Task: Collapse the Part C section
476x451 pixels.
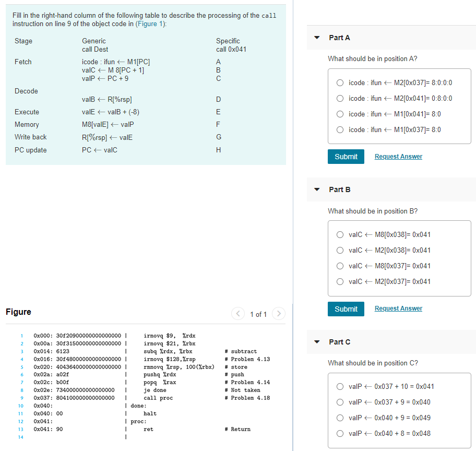Action: 316,342
